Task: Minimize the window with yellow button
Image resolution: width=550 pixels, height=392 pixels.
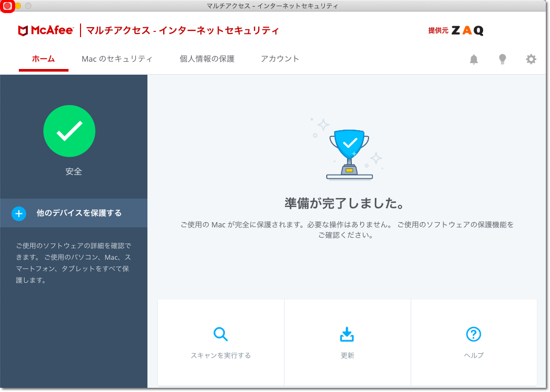Action: (18, 6)
